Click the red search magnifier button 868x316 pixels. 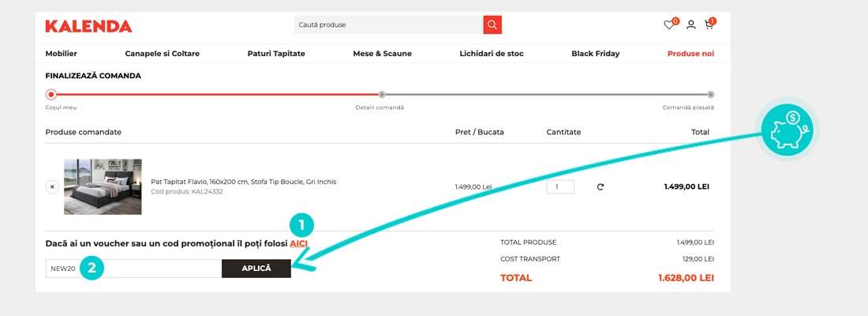pos(492,25)
